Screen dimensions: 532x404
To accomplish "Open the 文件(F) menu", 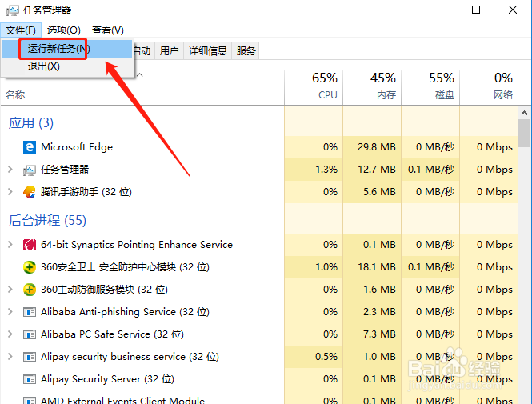I will pyautogui.click(x=21, y=30).
